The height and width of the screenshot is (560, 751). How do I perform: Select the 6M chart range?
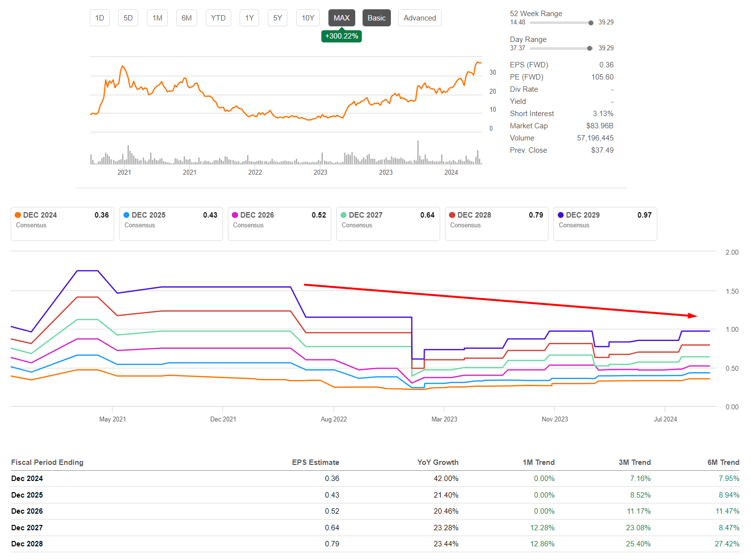186,18
